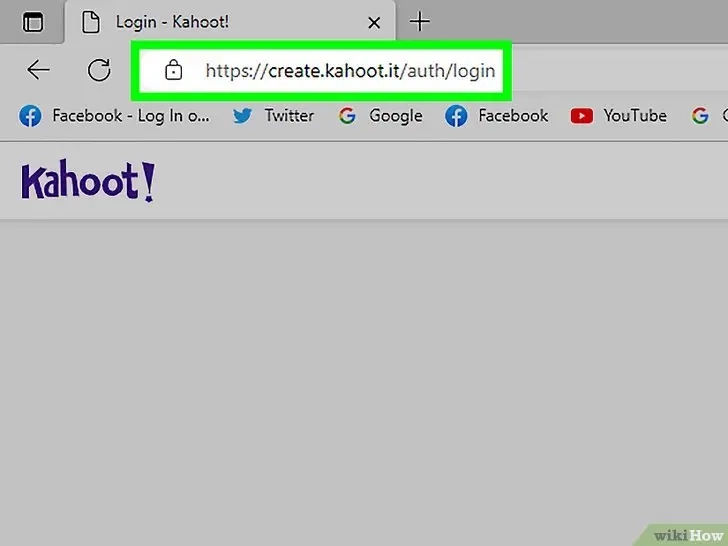Select the Login - Kahoot! tab
The width and height of the screenshot is (728, 546).
230,22
